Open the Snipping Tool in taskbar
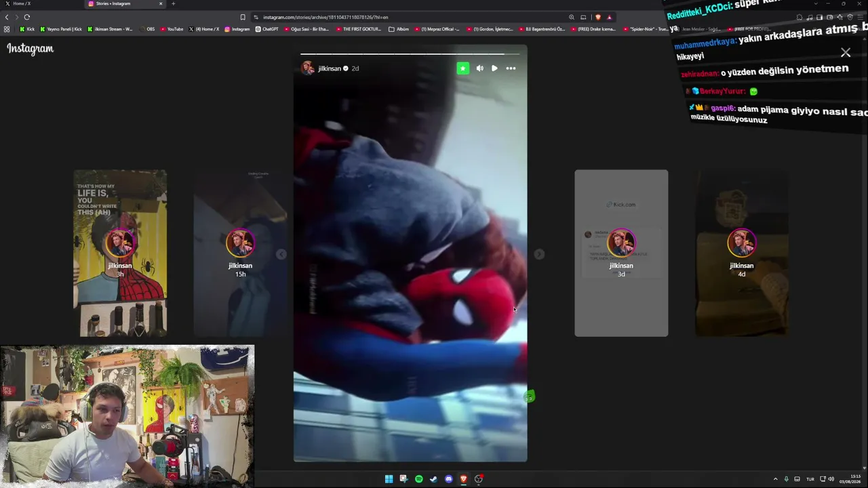The image size is (868, 488). coord(403,479)
